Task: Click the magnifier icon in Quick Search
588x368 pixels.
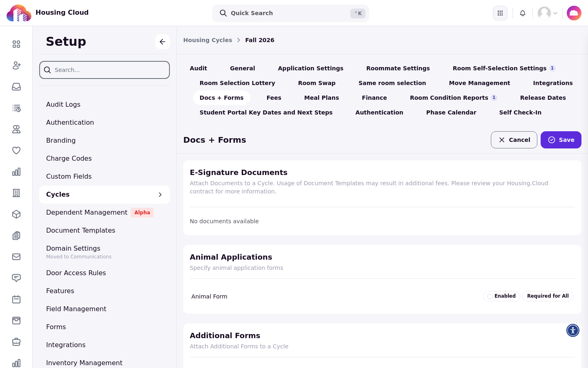Action: pyautogui.click(x=223, y=13)
